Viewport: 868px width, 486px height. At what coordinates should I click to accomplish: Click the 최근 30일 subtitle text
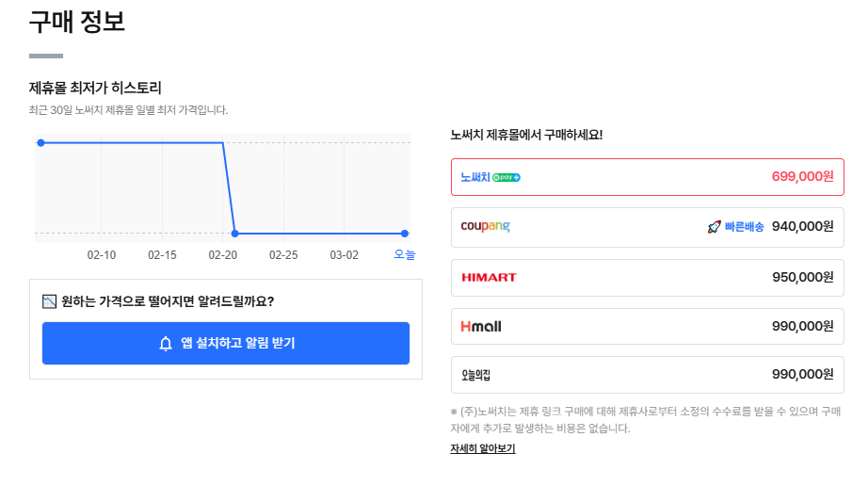click(128, 110)
